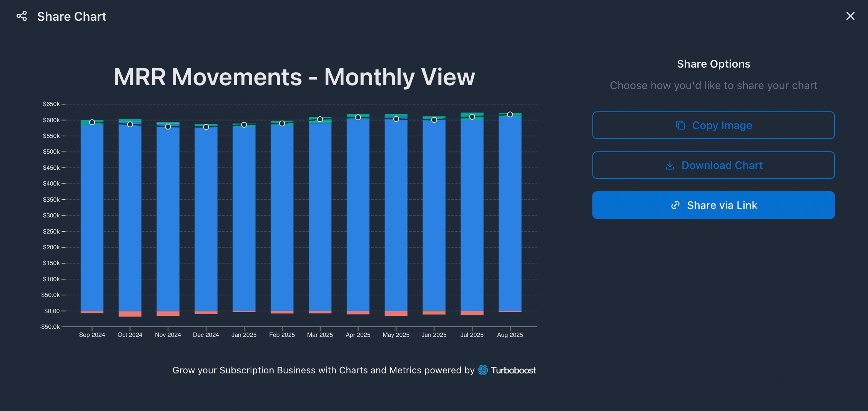Click the Mar 2025 line data point
Image resolution: width=868 pixels, height=411 pixels.
(x=320, y=119)
